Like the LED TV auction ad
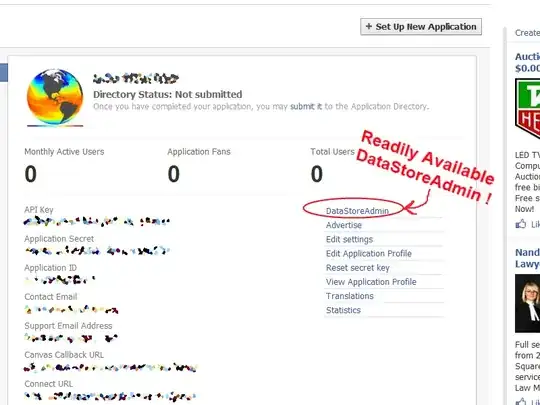 point(528,225)
